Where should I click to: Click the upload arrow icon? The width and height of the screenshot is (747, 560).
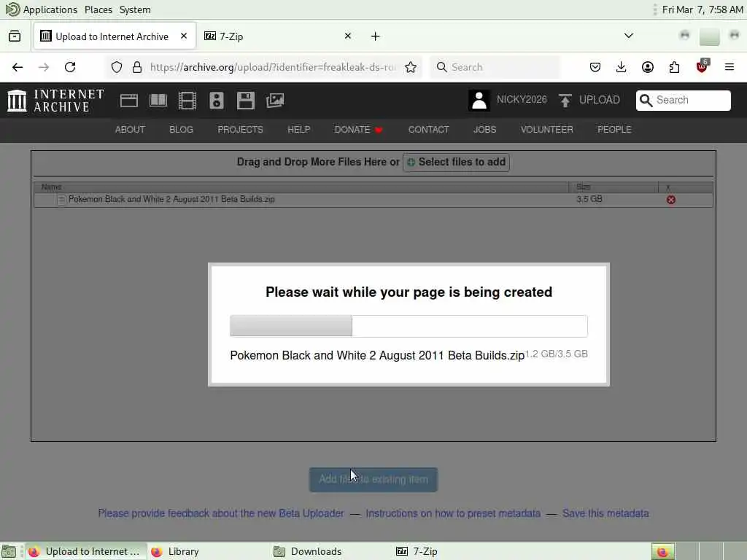(x=565, y=100)
